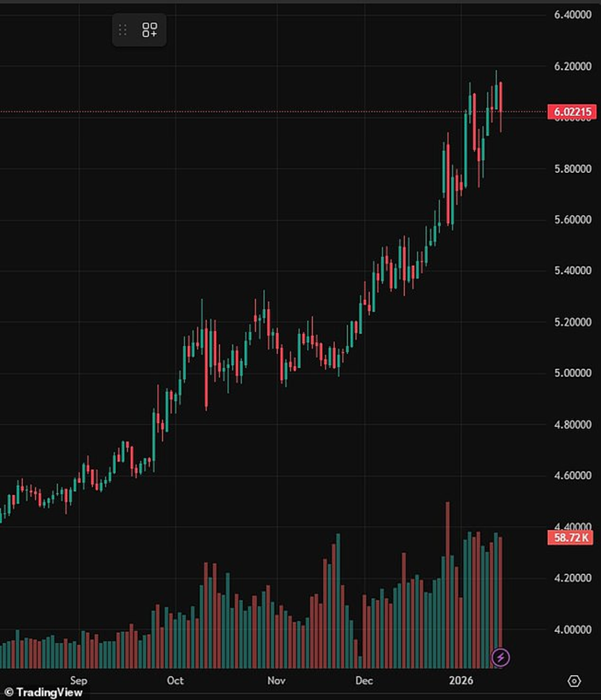Image resolution: width=601 pixels, height=700 pixels.
Task: Click the 4.60000 price scale label
Action: point(573,476)
